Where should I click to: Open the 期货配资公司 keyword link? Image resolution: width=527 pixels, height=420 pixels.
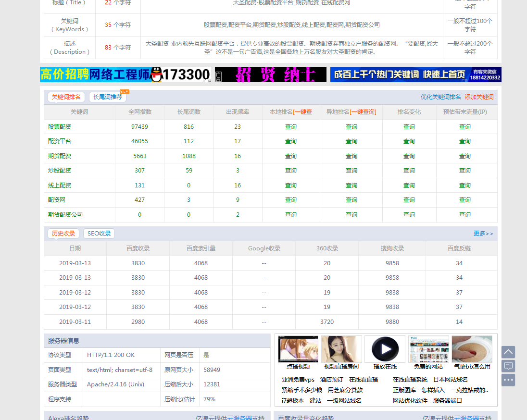tap(65, 214)
